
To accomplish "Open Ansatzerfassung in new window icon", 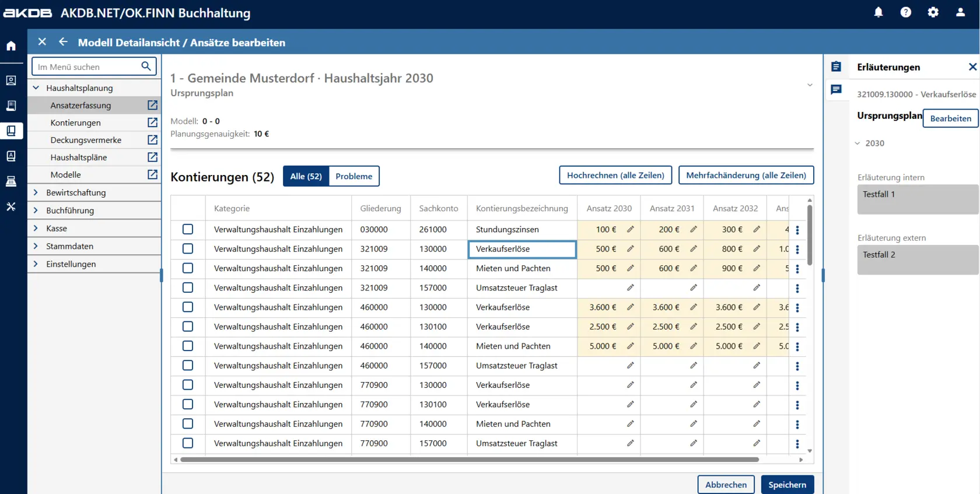I will click(152, 105).
